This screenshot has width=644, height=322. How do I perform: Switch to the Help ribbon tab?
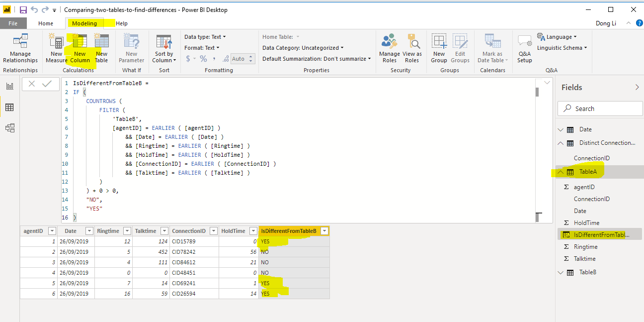(x=121, y=23)
